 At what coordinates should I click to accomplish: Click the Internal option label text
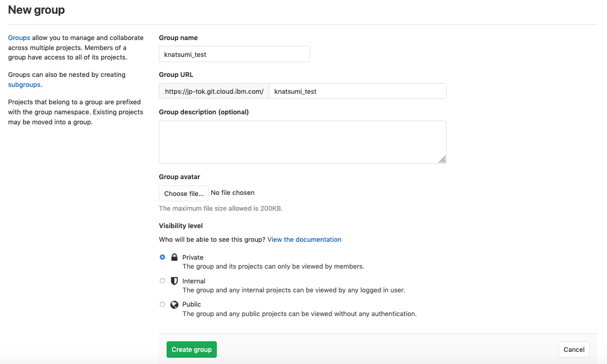tap(194, 281)
